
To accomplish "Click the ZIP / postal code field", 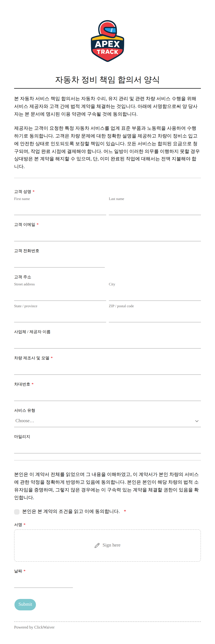I will click(x=155, y=316).
